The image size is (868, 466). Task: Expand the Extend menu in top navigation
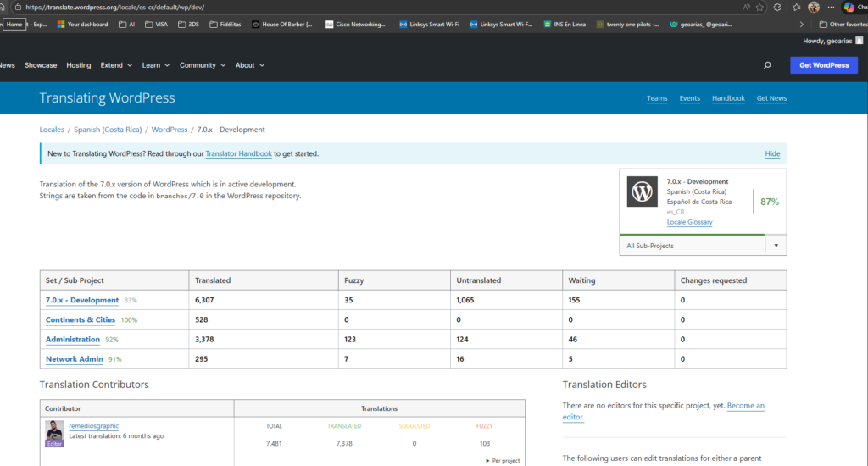pyautogui.click(x=114, y=65)
